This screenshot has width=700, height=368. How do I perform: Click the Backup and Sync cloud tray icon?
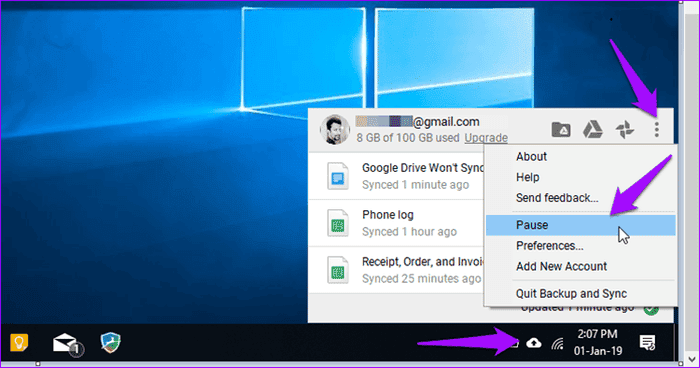pos(534,343)
